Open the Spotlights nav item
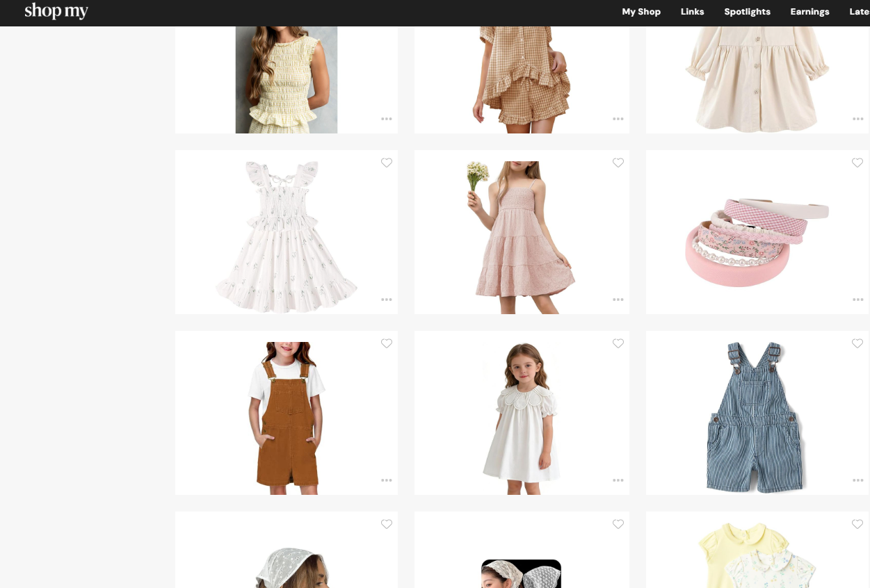The image size is (870, 588). pos(747,12)
